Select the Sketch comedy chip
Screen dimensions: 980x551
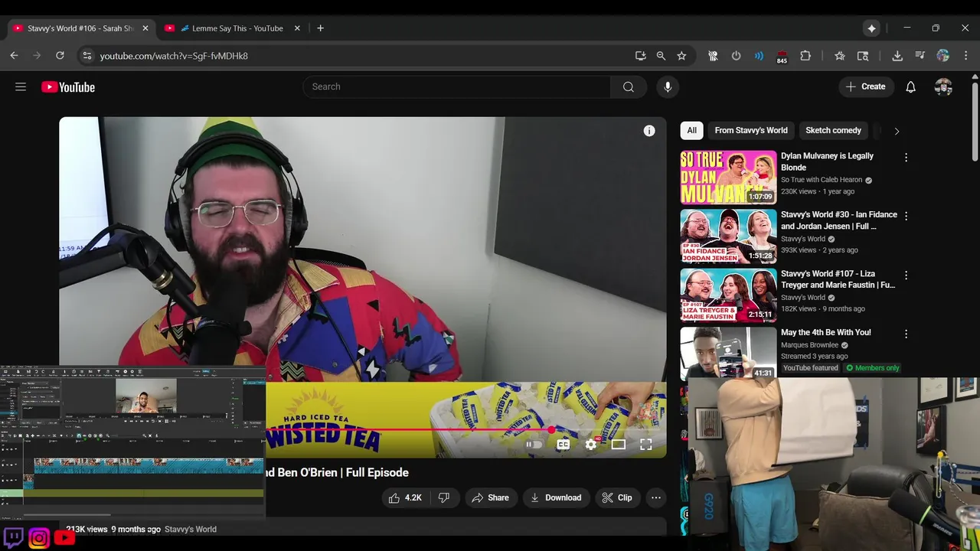833,130
